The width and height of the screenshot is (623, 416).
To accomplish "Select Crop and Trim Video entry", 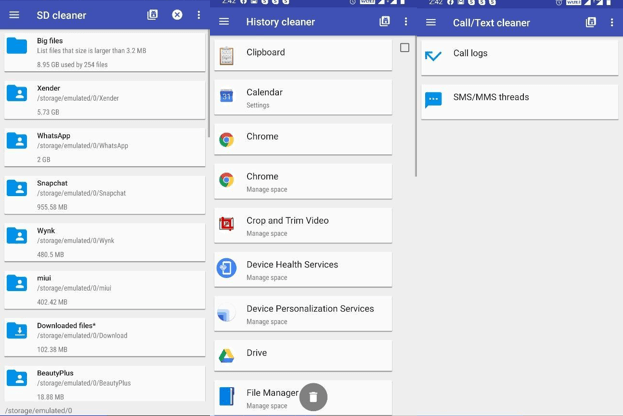I will point(303,225).
